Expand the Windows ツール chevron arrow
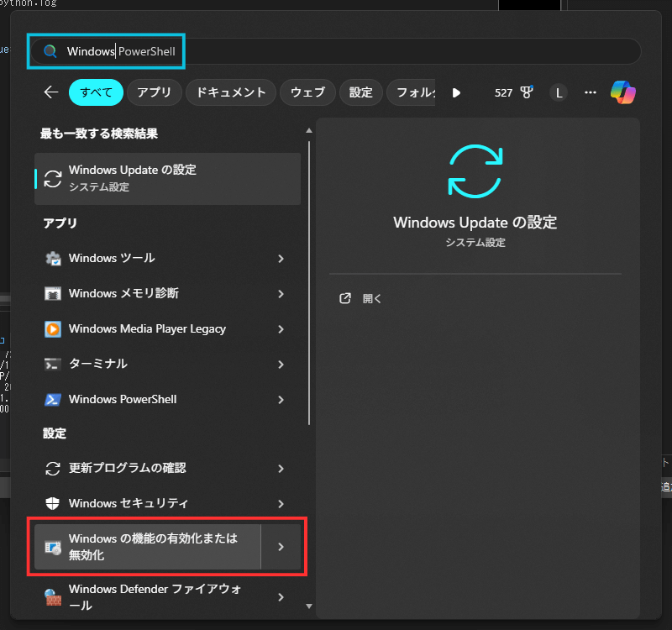672x630 pixels. click(x=281, y=259)
